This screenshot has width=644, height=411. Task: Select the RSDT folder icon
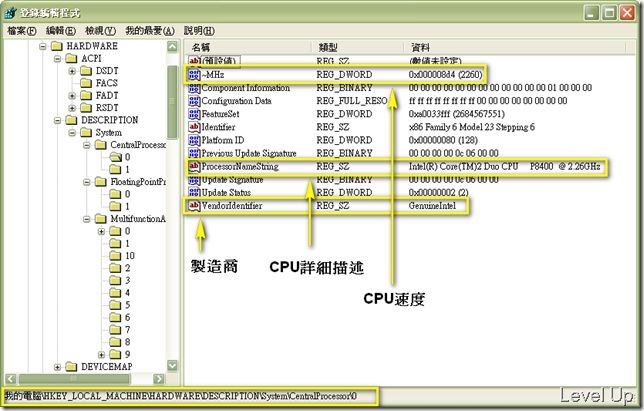pyautogui.click(x=86, y=108)
